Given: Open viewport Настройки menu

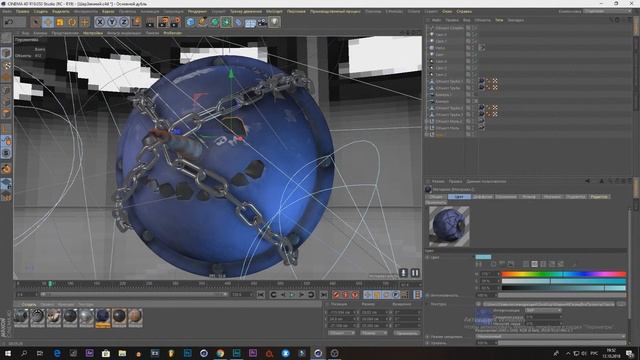Looking at the screenshot, I should click(x=93, y=33).
